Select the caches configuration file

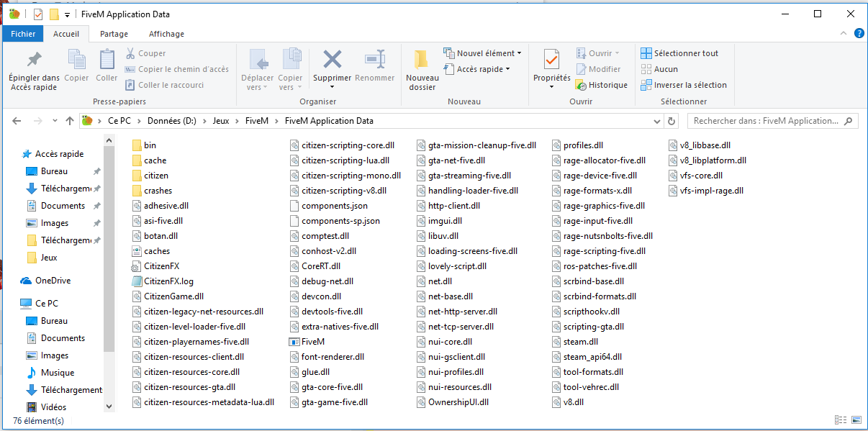151,251
